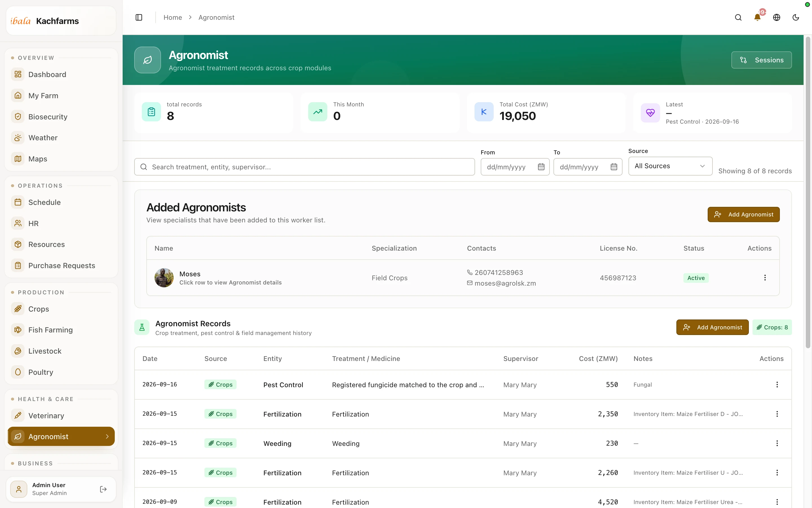Image resolution: width=812 pixels, height=508 pixels.
Task: Click Add Agronomist beside Crops: 8
Action: click(x=712, y=327)
